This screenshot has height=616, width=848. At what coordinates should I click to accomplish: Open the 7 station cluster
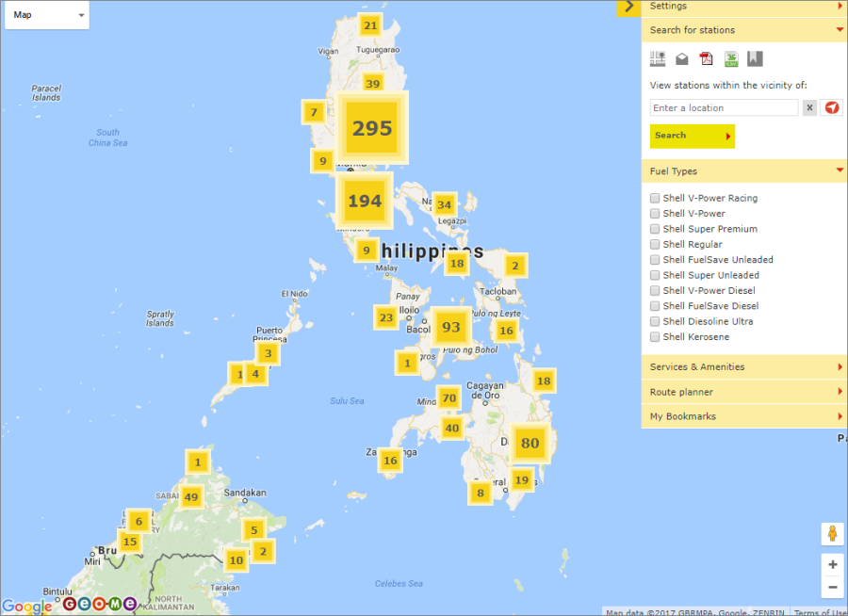[314, 112]
